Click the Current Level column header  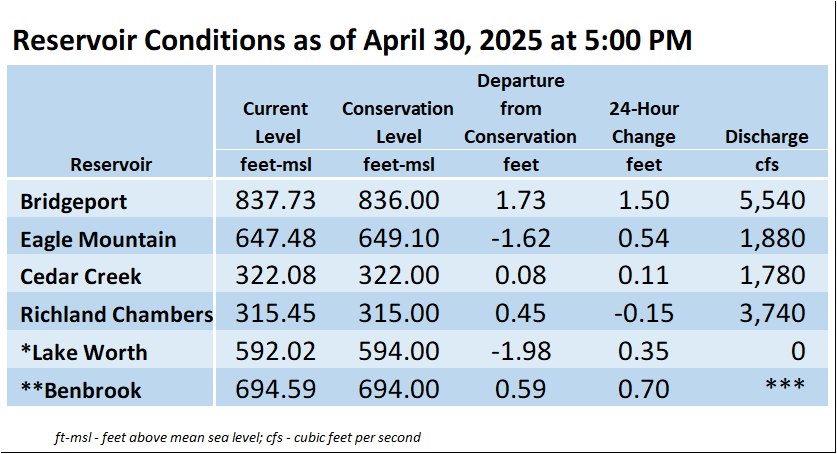[275, 123]
